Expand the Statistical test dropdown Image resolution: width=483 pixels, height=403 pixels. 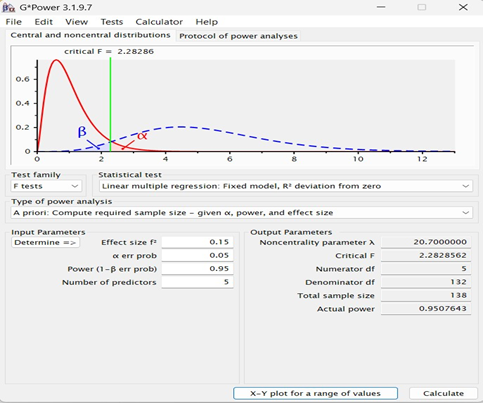(286, 186)
